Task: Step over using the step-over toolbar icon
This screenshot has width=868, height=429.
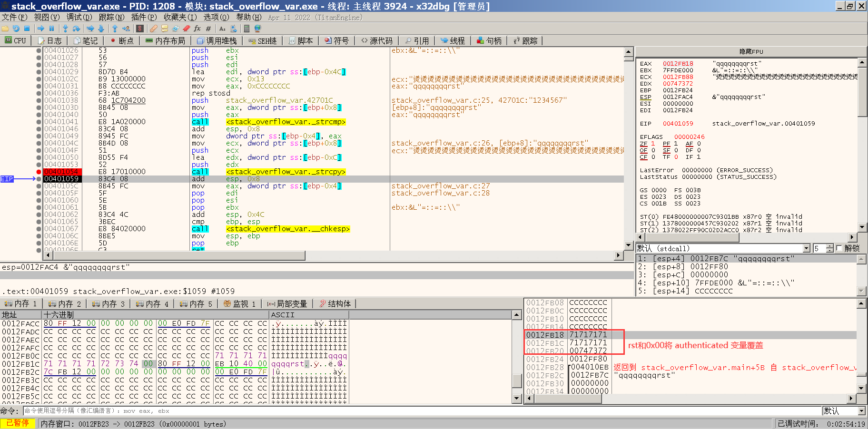Action: (x=76, y=29)
